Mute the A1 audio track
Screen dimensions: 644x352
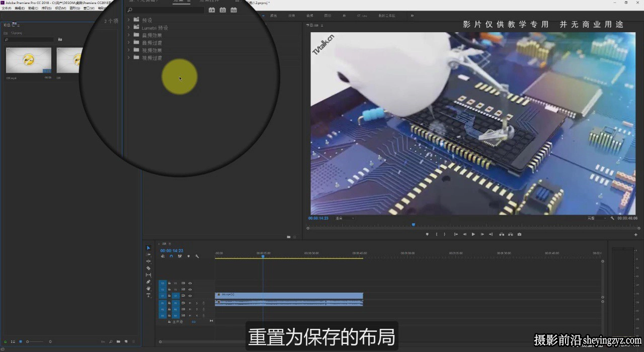[x=190, y=303]
